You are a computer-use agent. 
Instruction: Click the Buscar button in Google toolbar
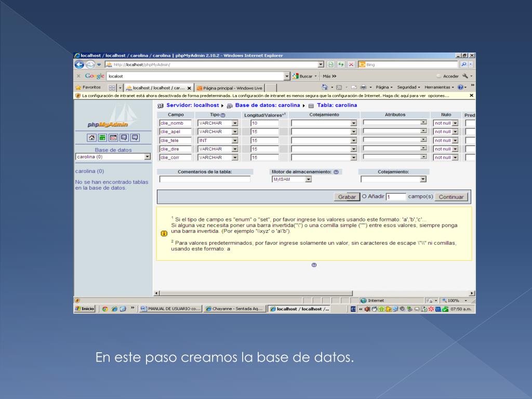click(x=304, y=76)
